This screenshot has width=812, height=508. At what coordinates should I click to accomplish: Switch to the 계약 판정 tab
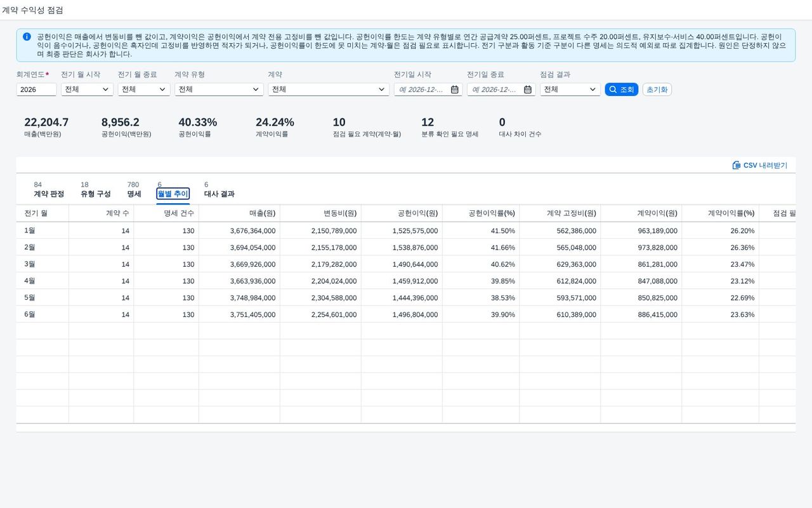click(49, 189)
